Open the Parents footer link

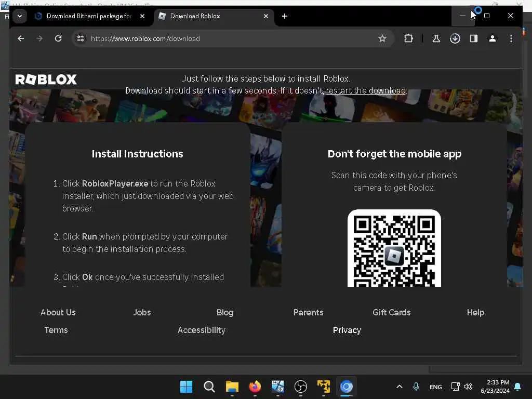click(x=308, y=312)
